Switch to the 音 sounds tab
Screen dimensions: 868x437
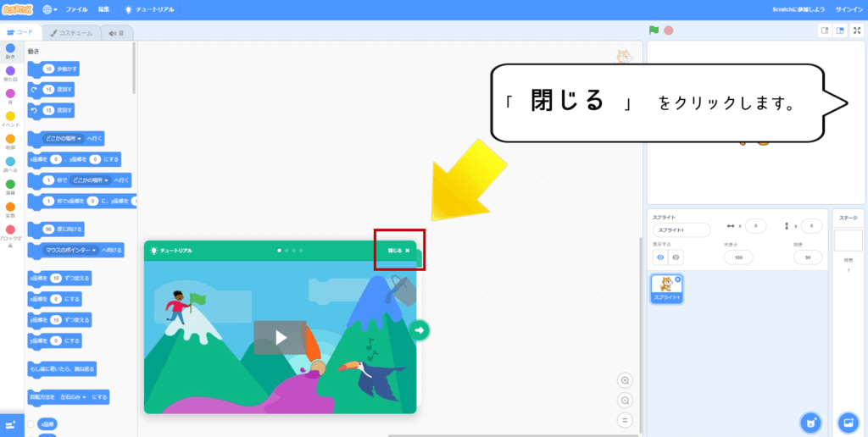[117, 33]
